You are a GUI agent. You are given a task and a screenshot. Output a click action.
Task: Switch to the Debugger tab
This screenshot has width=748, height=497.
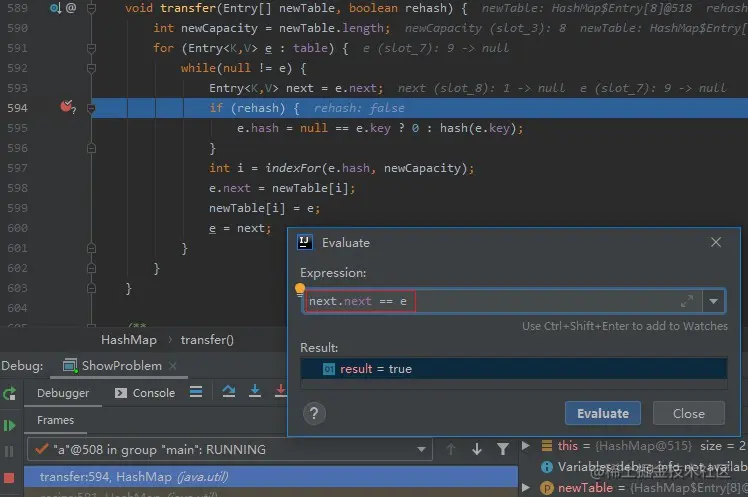click(x=63, y=393)
